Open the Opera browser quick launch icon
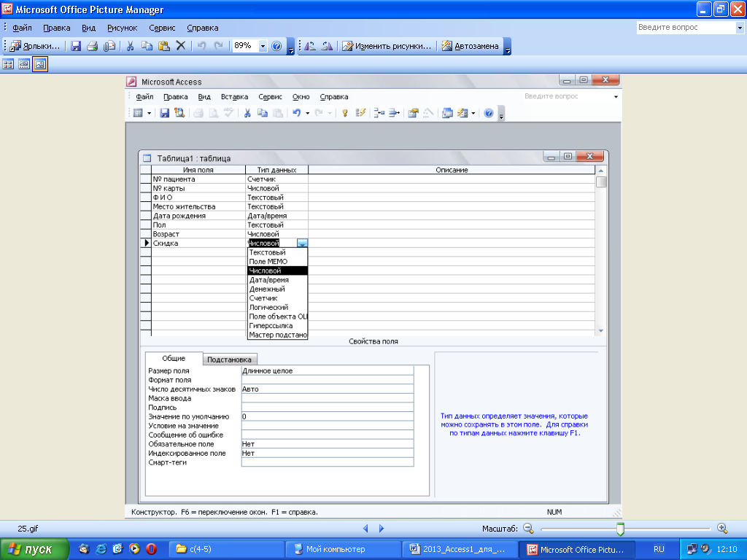 (x=152, y=549)
